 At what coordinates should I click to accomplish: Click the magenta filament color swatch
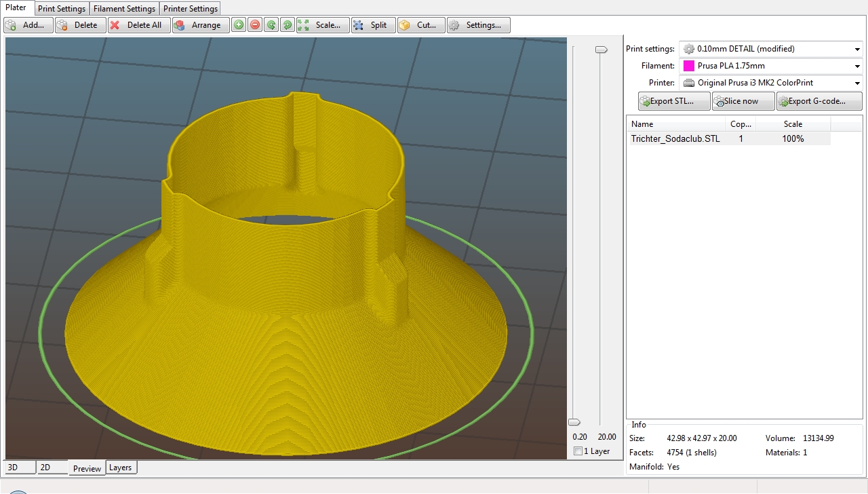[689, 66]
